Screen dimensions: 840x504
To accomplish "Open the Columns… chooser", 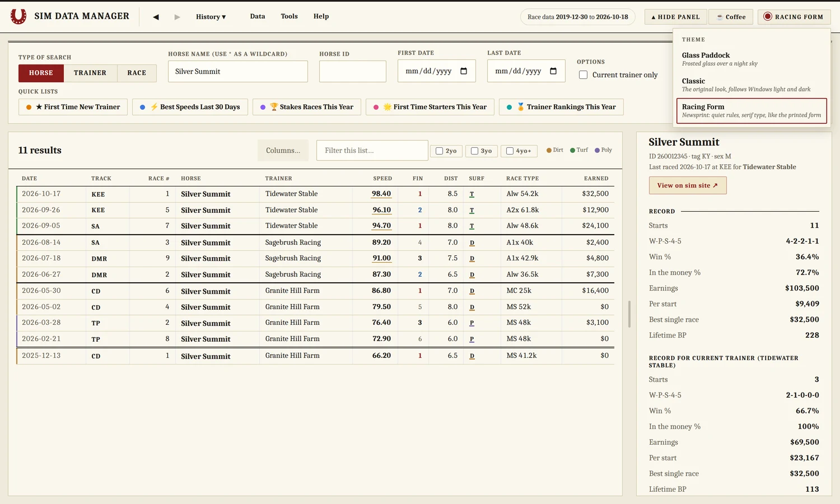I will point(283,151).
